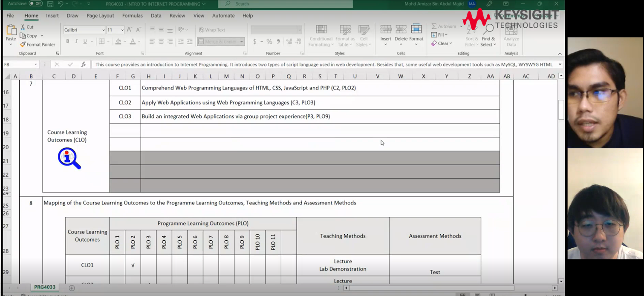The width and height of the screenshot is (644, 296).
Task: Click the Undo arrow icon
Action: (x=61, y=4)
